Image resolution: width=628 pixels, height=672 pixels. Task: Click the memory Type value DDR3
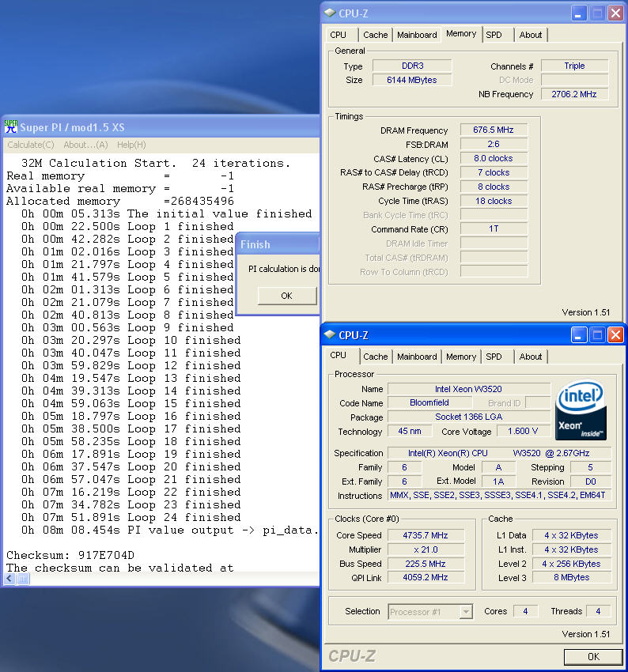point(411,66)
